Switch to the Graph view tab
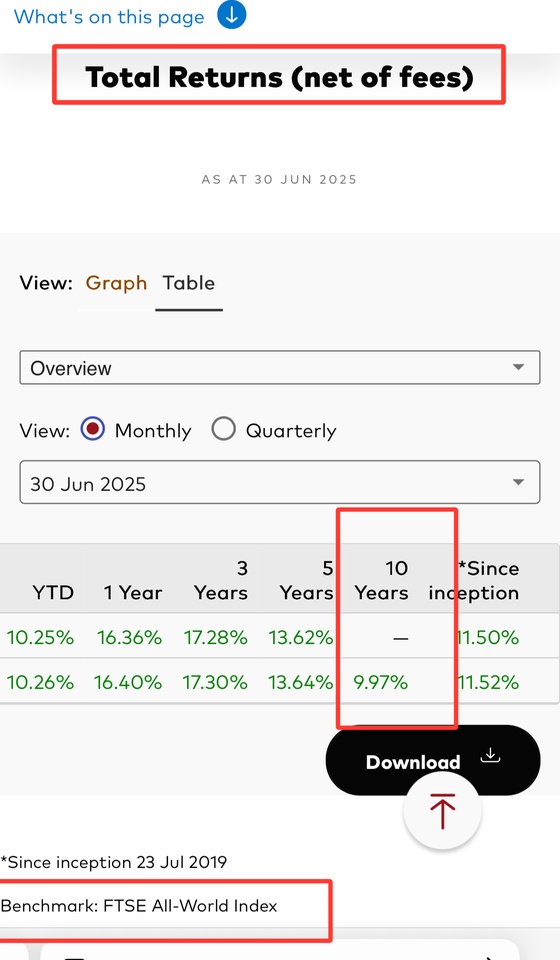 (x=116, y=283)
